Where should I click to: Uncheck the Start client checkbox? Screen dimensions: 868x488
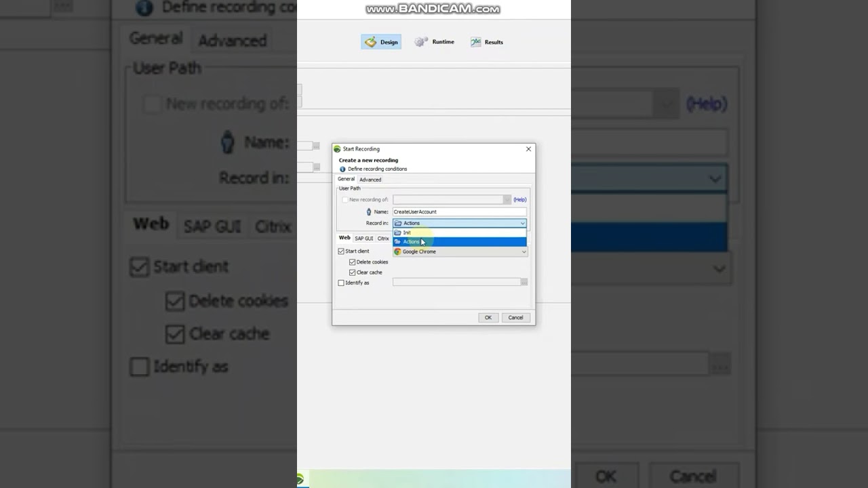[x=341, y=251]
